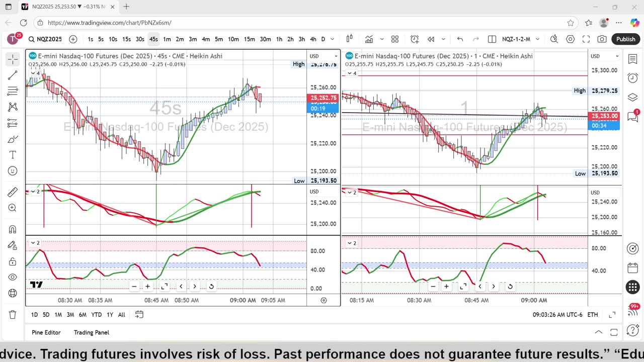Start bar replay mode

pyautogui.click(x=431, y=39)
